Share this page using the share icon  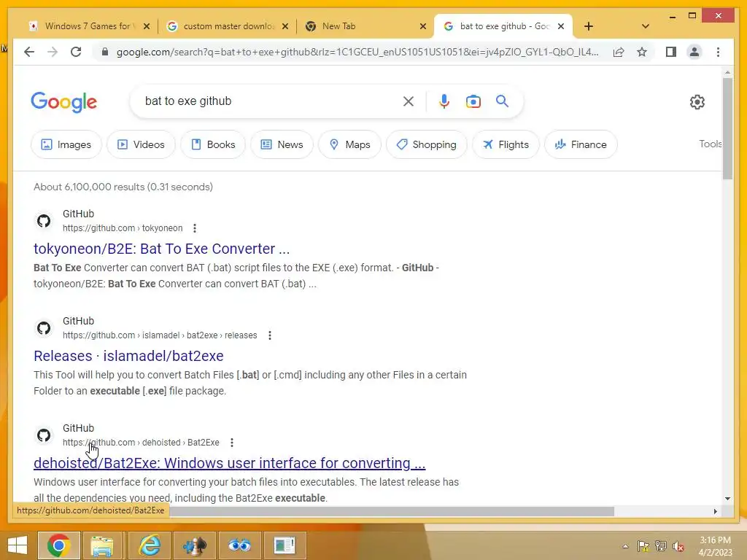pos(619,52)
